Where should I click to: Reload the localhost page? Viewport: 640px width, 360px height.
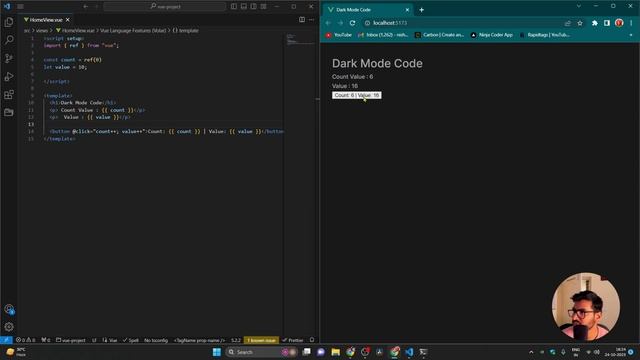pyautogui.click(x=353, y=23)
